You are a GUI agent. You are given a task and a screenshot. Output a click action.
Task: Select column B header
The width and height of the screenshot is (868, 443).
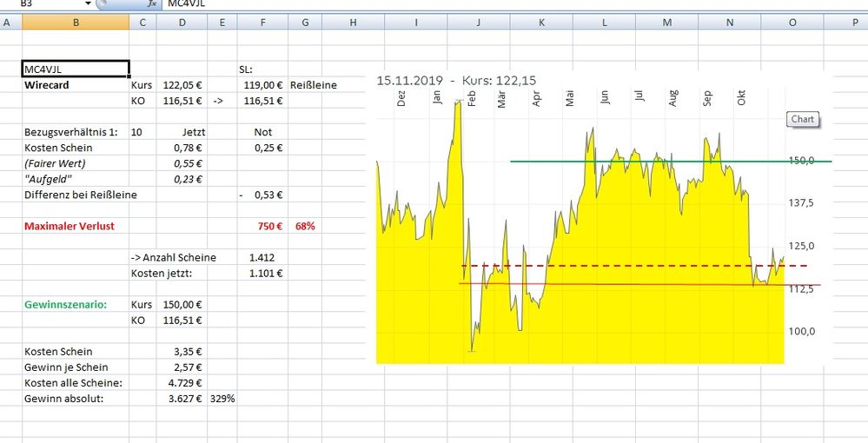tap(75, 23)
